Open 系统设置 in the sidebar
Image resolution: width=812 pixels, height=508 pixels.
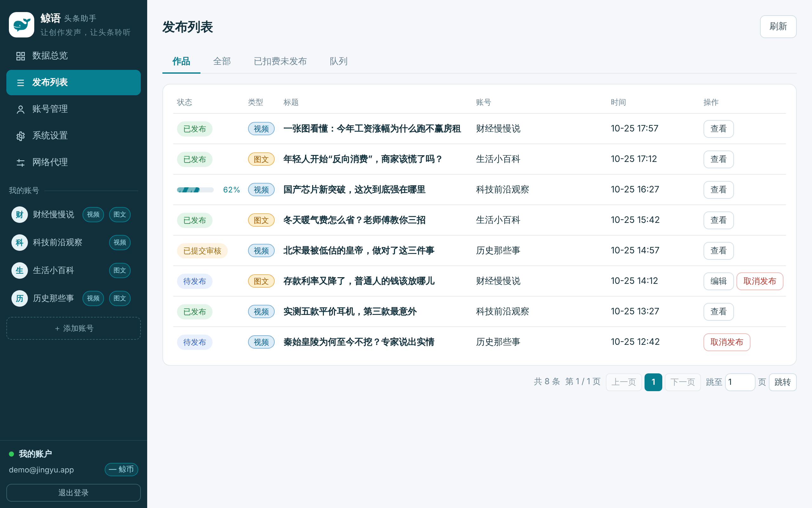tap(74, 136)
